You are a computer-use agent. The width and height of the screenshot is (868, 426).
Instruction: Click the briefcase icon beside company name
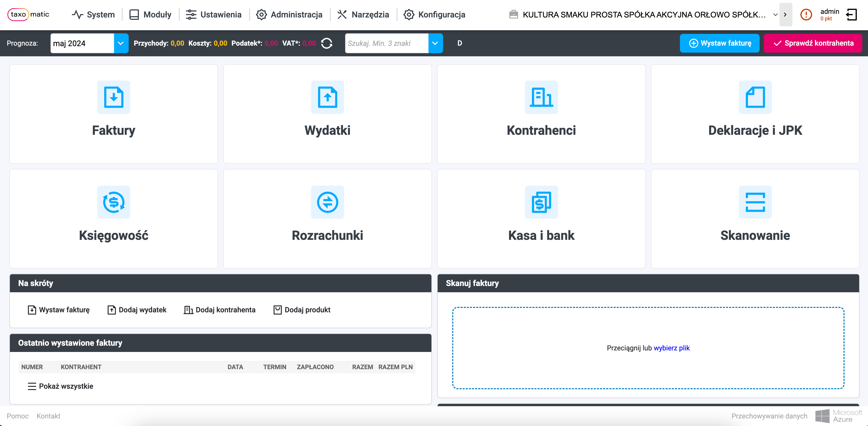click(513, 15)
